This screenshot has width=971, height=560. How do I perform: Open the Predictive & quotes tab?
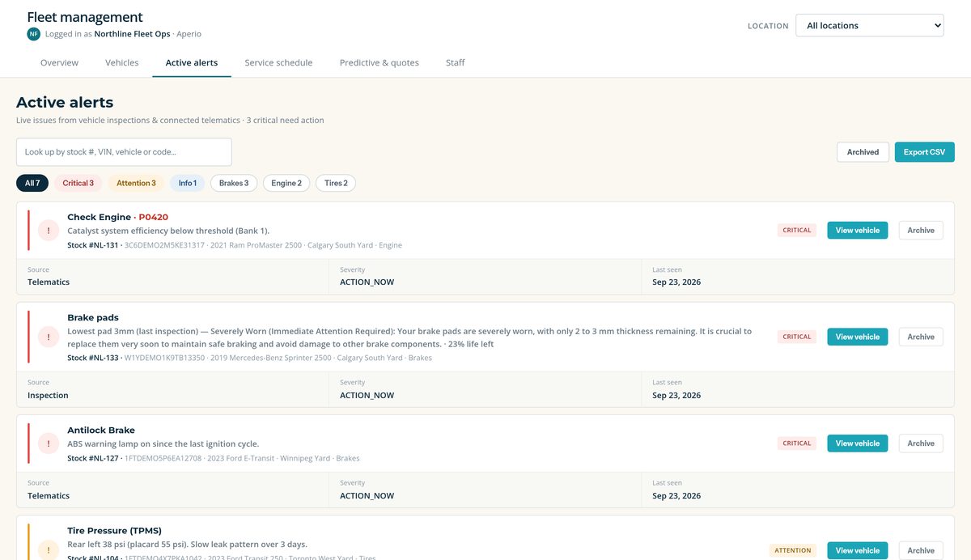379,62
